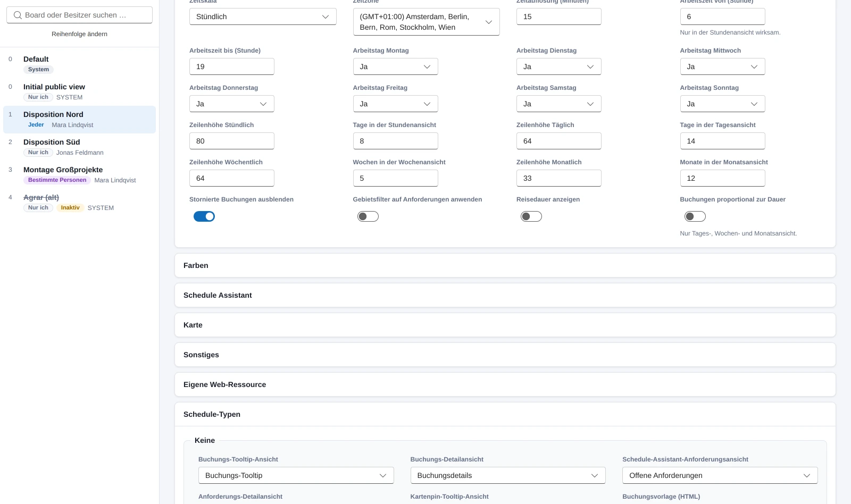This screenshot has height=504, width=851.
Task: Expand the Sonstiges section
Action: pyautogui.click(x=505, y=355)
